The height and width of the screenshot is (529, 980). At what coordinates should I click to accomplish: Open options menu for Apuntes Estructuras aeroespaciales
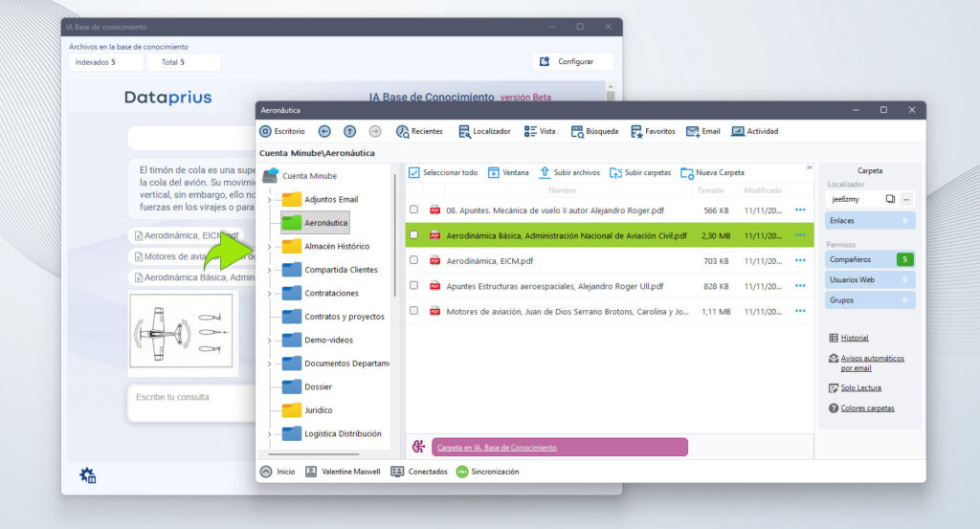point(800,286)
